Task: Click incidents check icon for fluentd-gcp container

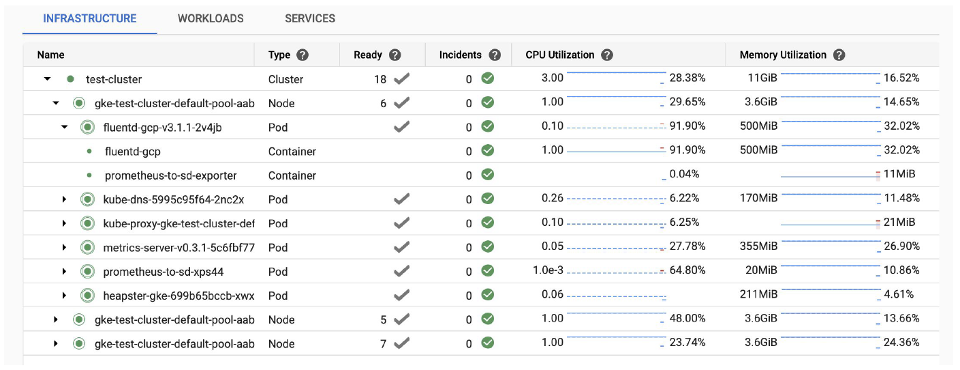Action: (487, 151)
